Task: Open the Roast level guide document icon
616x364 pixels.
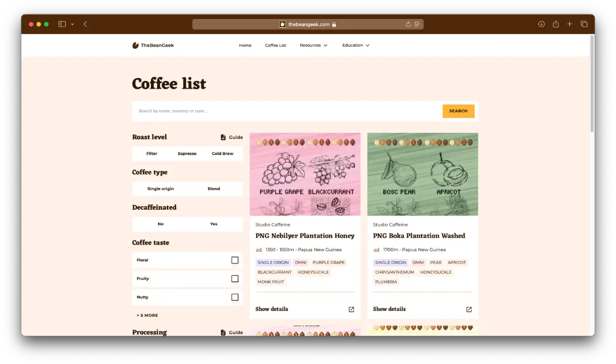Action: pos(223,137)
